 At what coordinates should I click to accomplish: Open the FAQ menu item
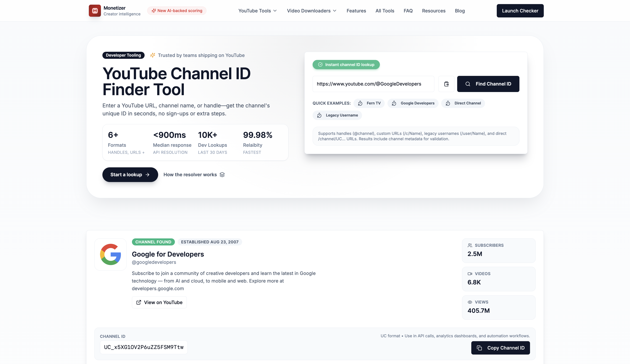pos(408,11)
